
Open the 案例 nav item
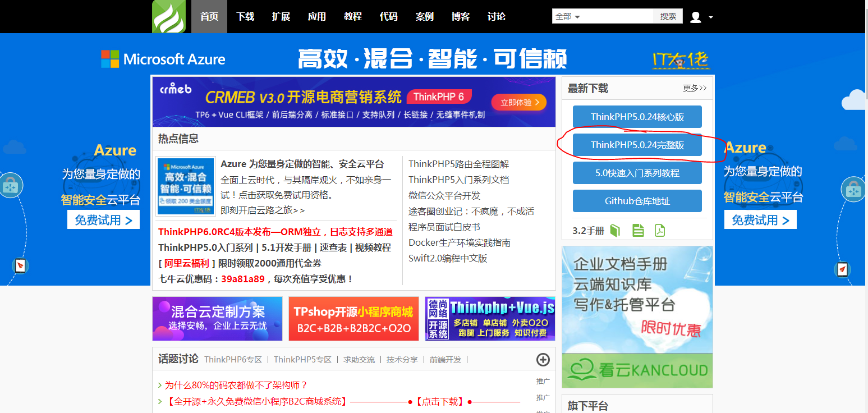click(425, 17)
